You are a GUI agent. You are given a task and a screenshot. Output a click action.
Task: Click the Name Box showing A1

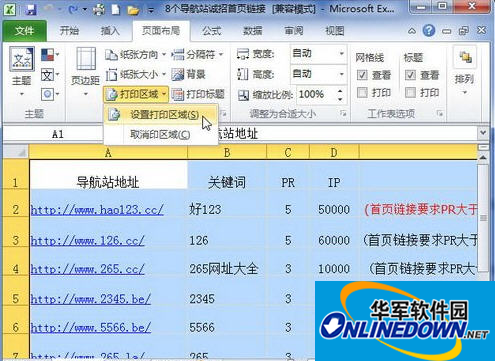click(x=53, y=134)
